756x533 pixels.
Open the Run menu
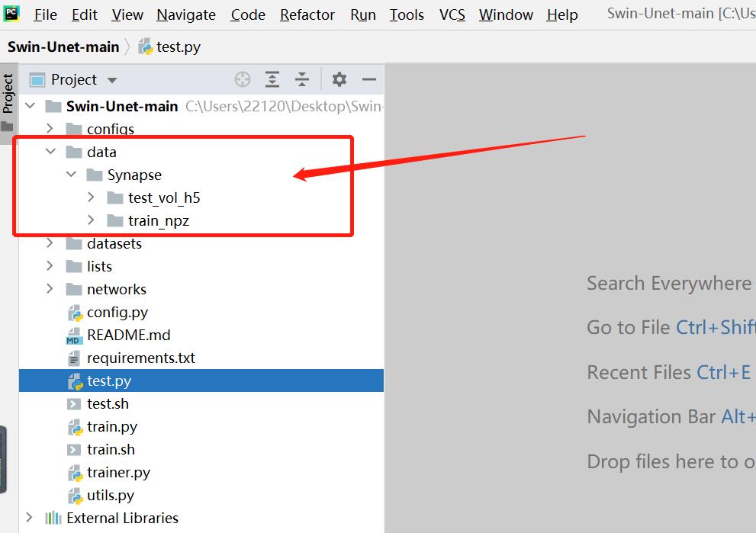pos(363,15)
